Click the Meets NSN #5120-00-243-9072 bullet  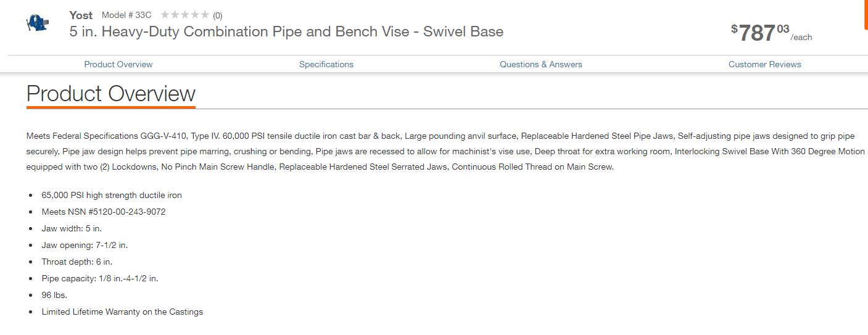point(104,212)
